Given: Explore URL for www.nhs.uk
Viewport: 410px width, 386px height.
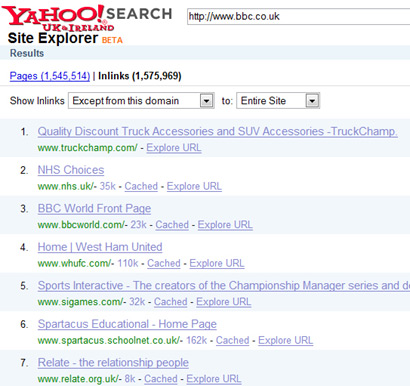Looking at the screenshot, I should 194,186.
